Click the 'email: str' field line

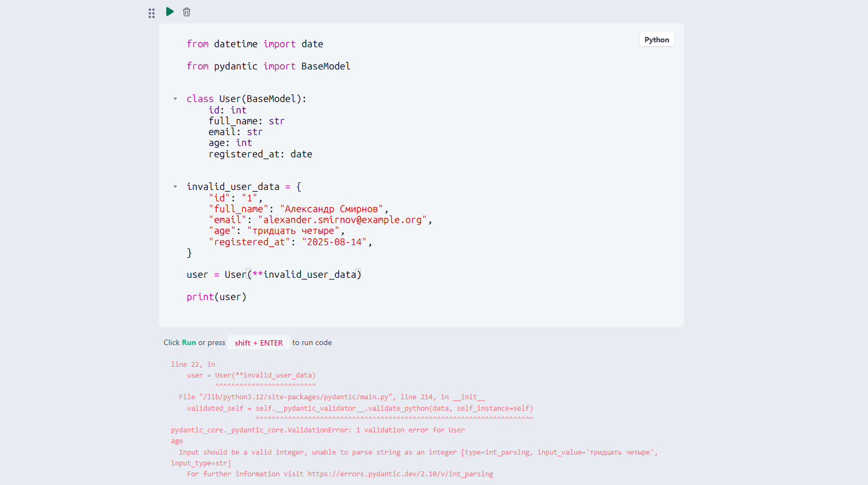[235, 132]
